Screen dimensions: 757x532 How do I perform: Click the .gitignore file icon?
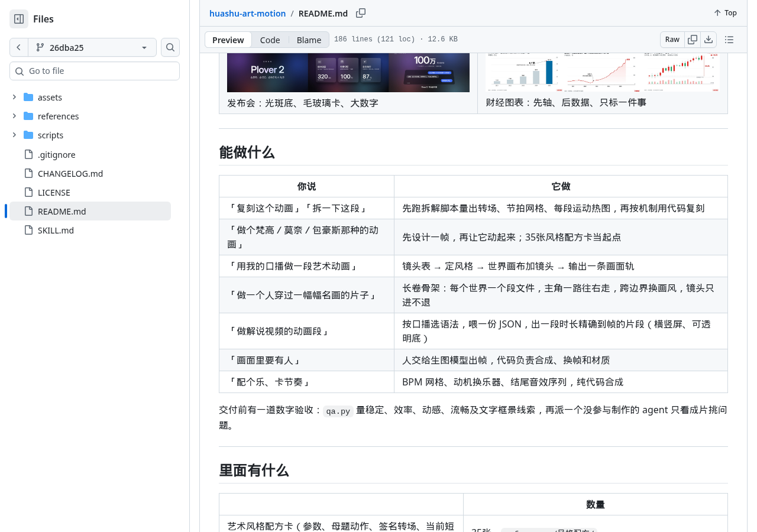pos(28,154)
